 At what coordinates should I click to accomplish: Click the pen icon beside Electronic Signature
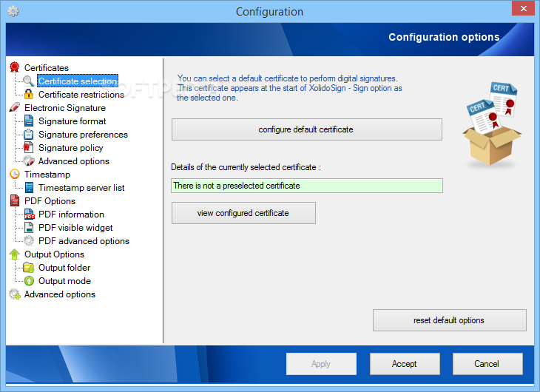point(15,107)
